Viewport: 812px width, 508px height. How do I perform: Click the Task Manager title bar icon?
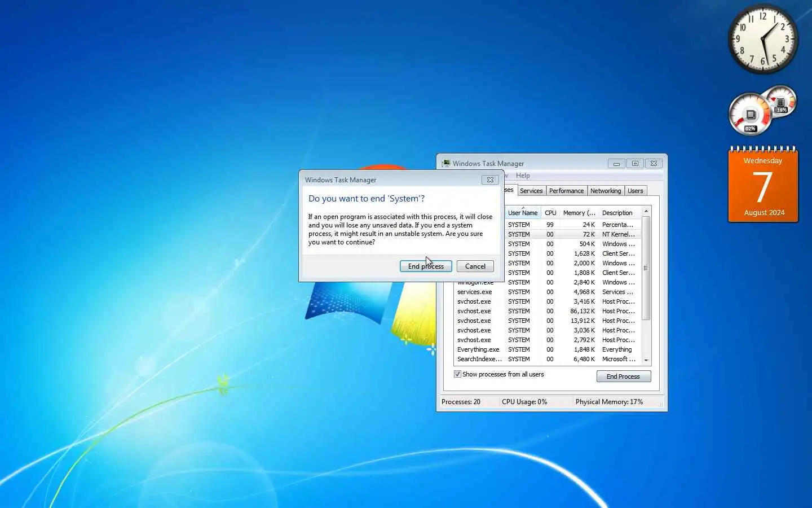tap(446, 163)
